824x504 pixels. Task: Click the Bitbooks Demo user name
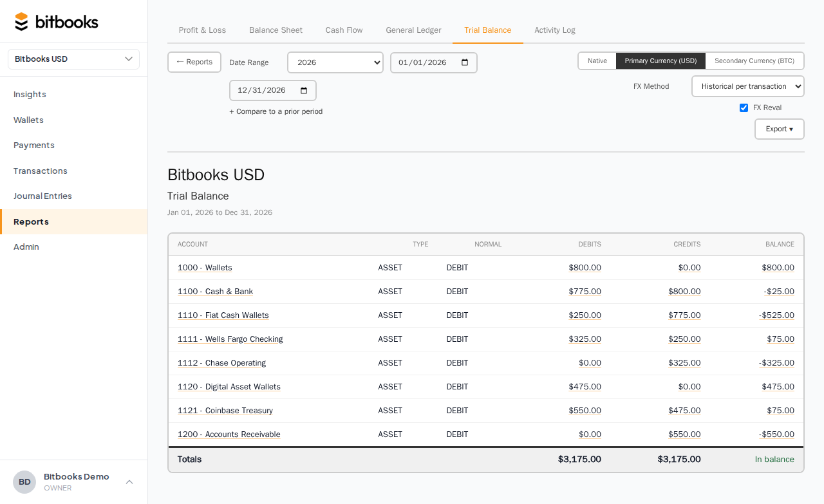[x=77, y=477]
